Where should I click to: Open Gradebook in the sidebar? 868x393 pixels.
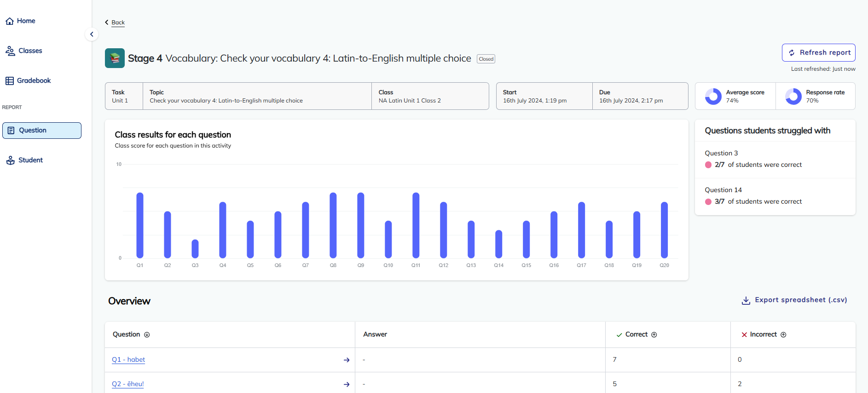point(28,81)
